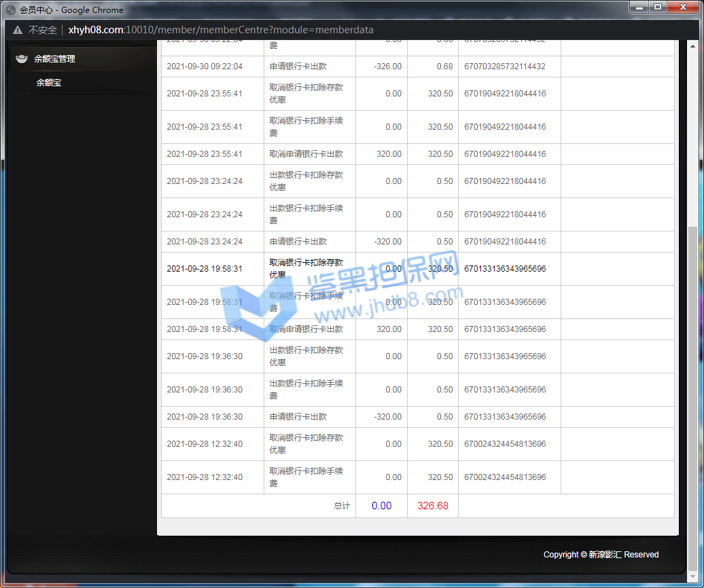The width and height of the screenshot is (704, 588).
Task: Click the Copyright 新濠影汇 Reserved text
Action: tap(601, 555)
